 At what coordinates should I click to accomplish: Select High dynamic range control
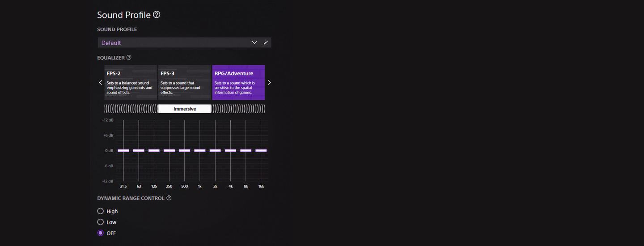coord(101,211)
